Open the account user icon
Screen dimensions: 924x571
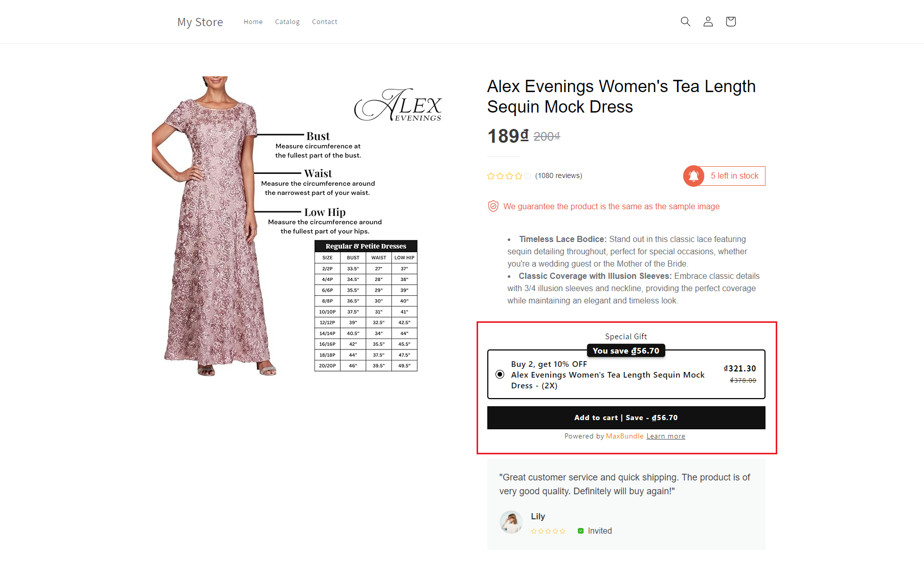point(708,21)
